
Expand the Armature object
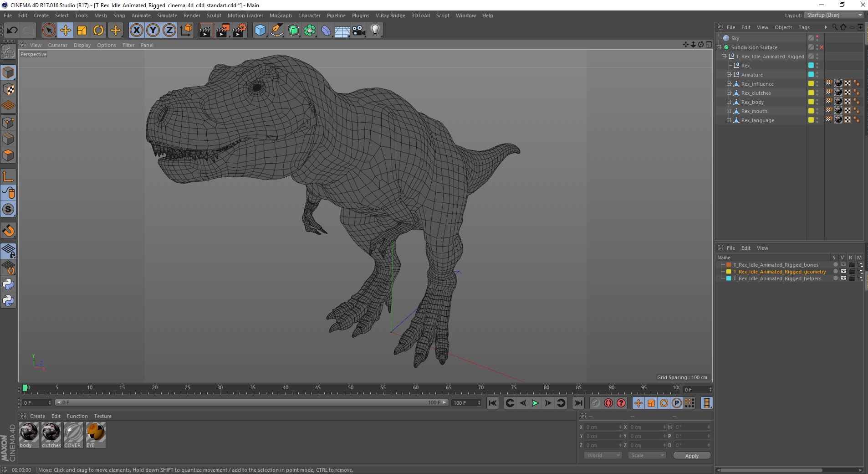point(729,75)
